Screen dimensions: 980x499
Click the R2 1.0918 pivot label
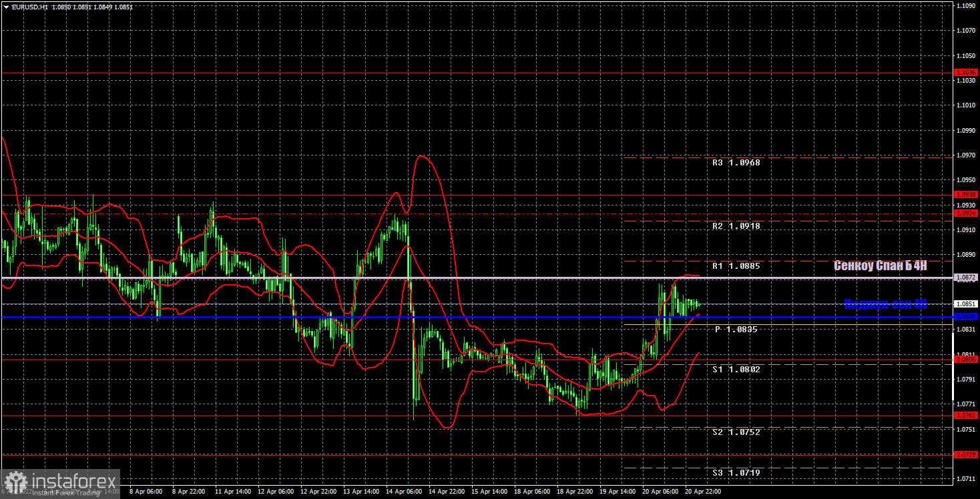point(736,226)
